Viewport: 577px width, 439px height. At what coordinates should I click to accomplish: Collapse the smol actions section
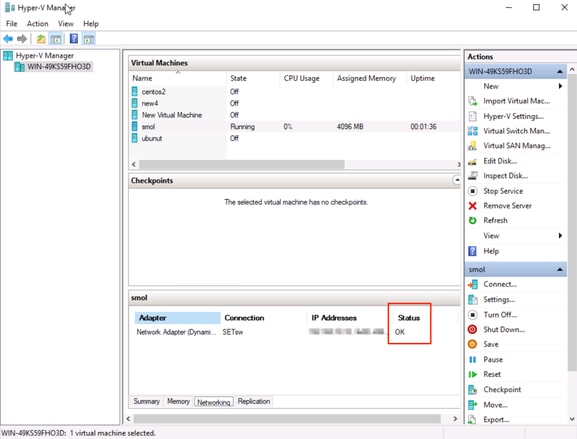[560, 270]
